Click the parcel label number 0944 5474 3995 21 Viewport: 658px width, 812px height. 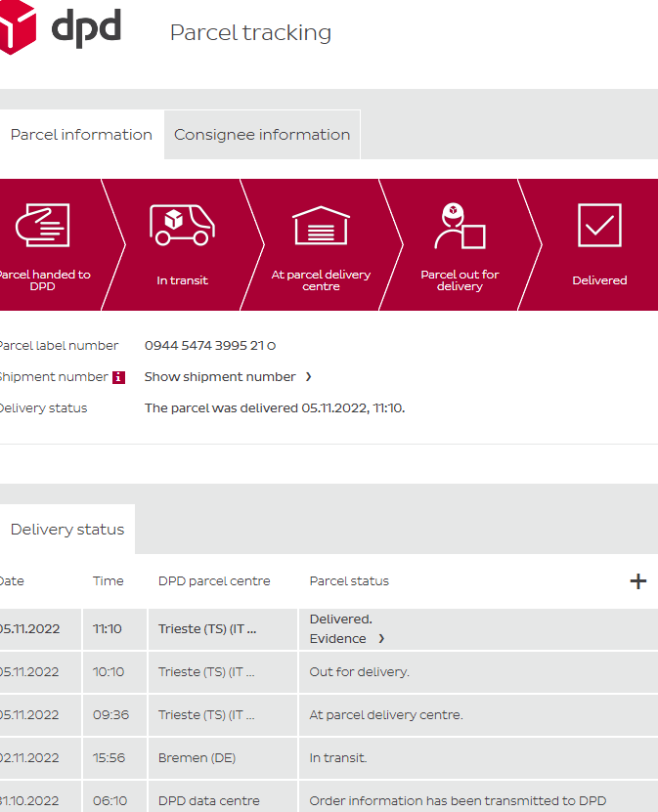coord(209,346)
